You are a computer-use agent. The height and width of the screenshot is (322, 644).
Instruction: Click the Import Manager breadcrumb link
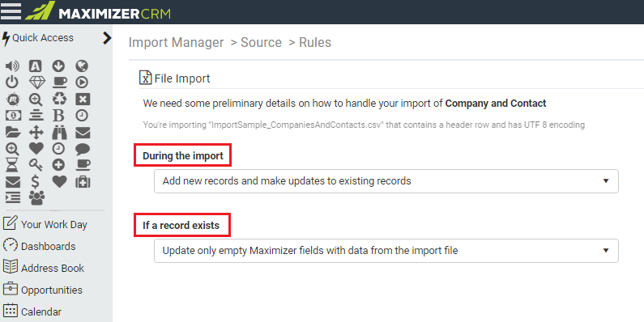[x=177, y=42]
